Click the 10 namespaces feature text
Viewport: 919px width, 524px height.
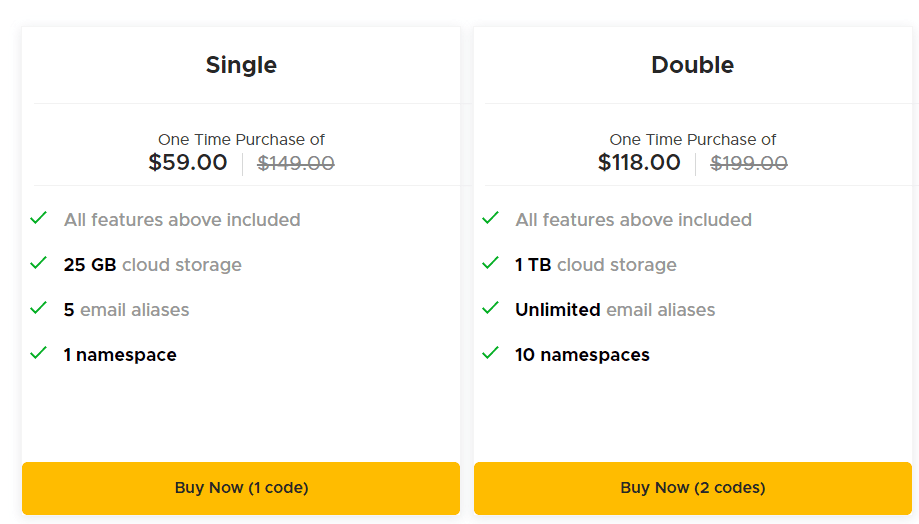pos(582,355)
